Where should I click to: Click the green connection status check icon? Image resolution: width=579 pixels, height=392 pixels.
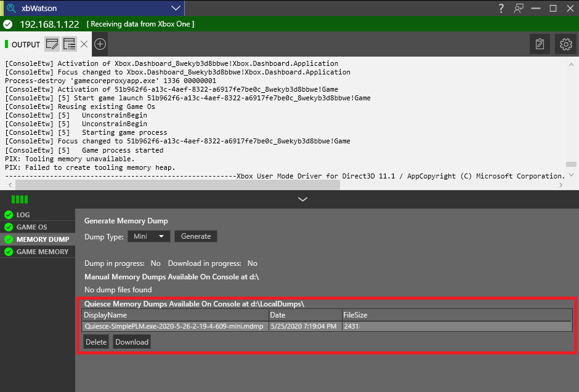8,25
